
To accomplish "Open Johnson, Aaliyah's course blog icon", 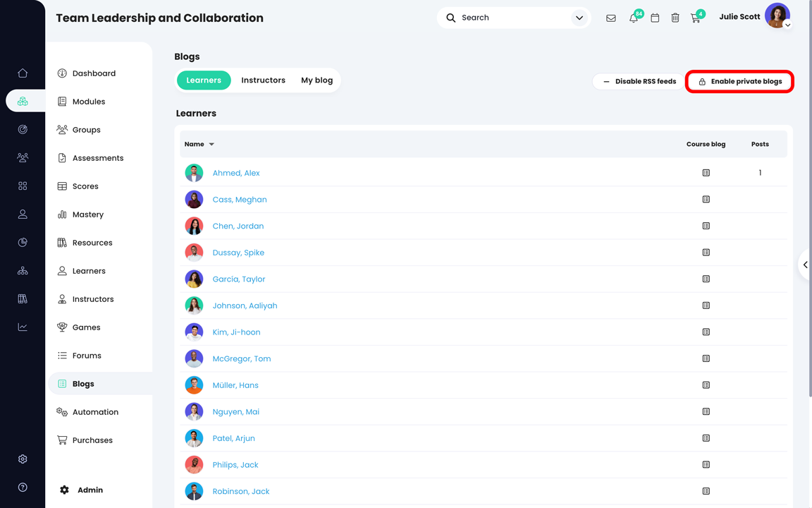I will 706,306.
